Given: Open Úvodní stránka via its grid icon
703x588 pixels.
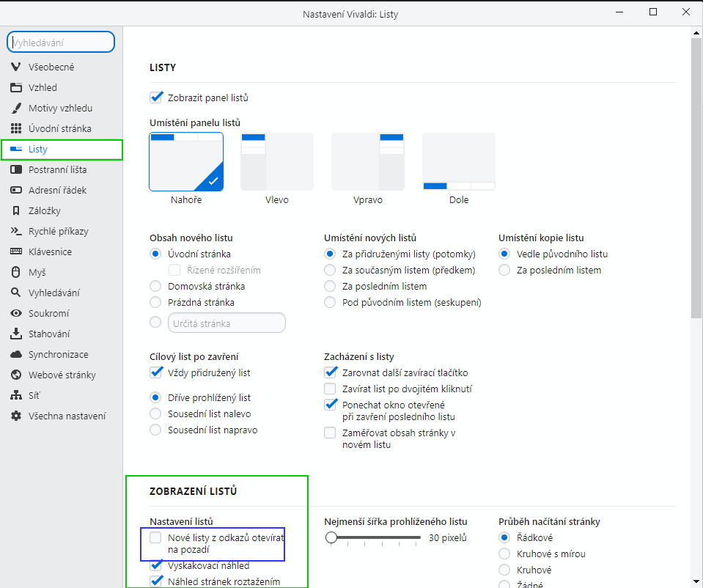Looking at the screenshot, I should tap(15, 129).
